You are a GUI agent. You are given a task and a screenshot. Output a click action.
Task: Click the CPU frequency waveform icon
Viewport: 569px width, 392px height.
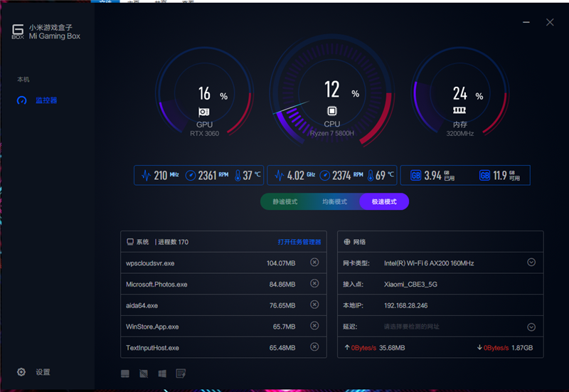pyautogui.click(x=280, y=176)
